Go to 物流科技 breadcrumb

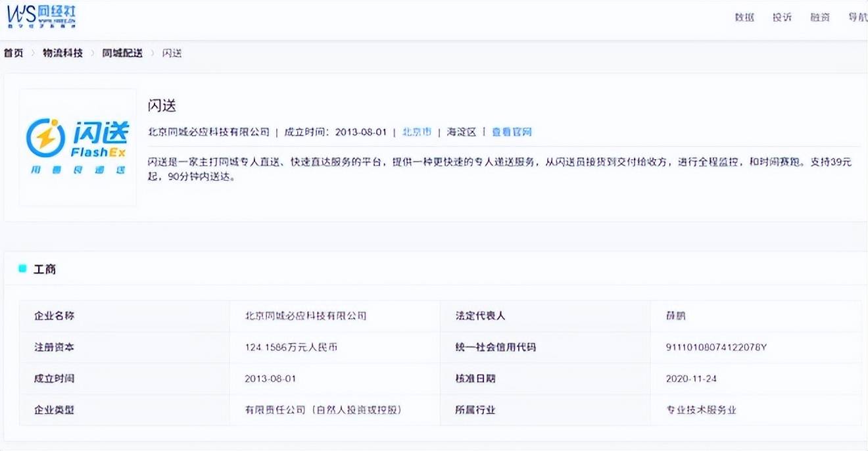click(x=63, y=53)
